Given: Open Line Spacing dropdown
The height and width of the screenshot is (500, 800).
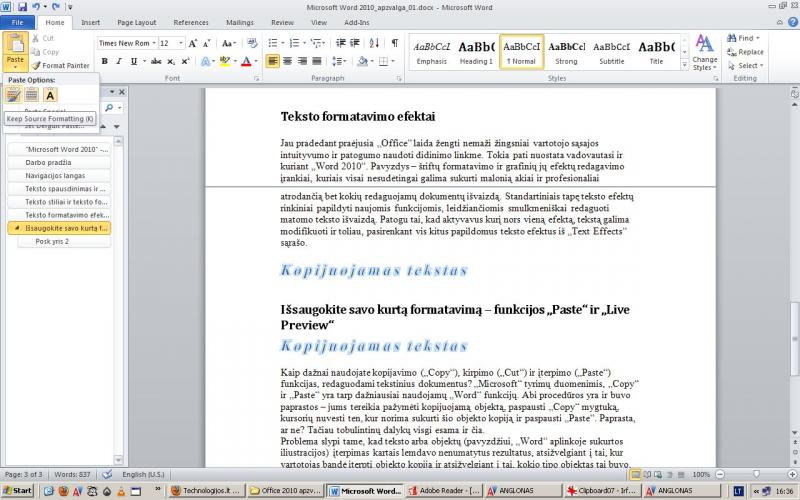Looking at the screenshot, I should [x=339, y=61].
